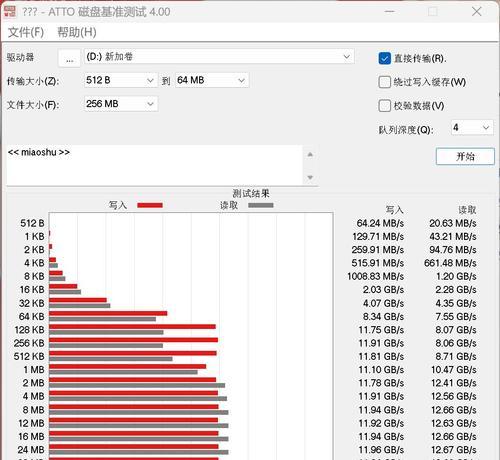
Task: Click the red write bar for 128 KB
Action: 132,326
